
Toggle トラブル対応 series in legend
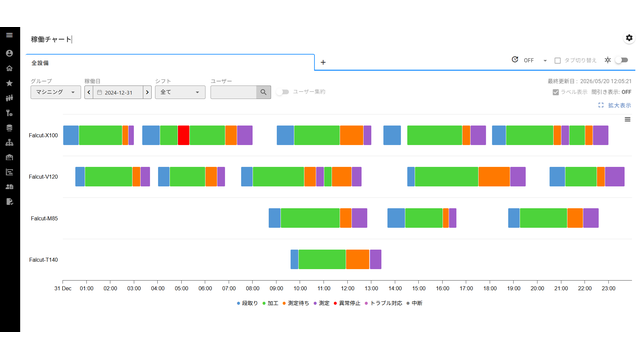coord(383,303)
